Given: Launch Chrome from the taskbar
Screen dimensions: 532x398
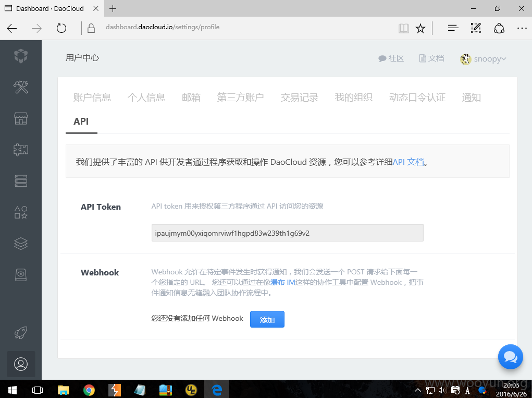Looking at the screenshot, I should tap(89, 390).
